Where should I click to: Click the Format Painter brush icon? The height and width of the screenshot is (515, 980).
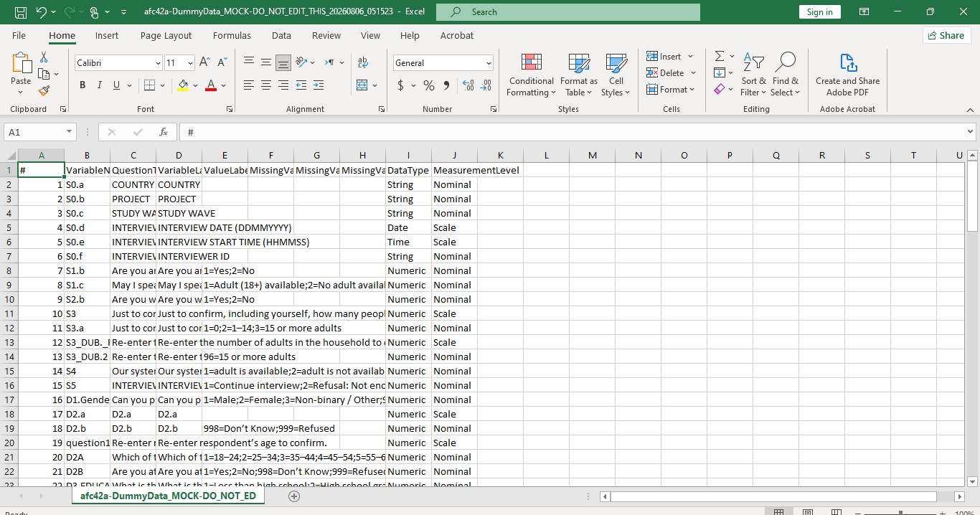click(44, 90)
